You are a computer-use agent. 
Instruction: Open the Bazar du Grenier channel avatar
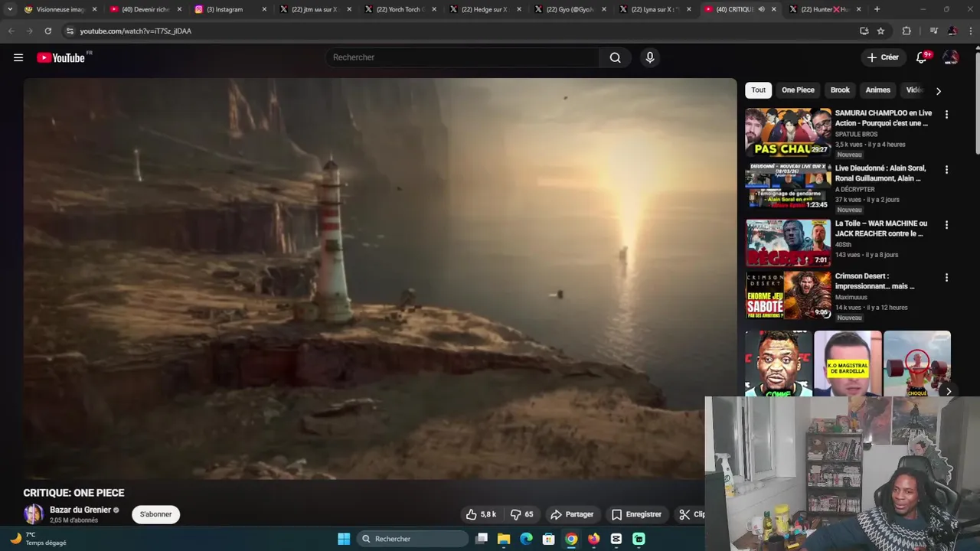tap(34, 514)
